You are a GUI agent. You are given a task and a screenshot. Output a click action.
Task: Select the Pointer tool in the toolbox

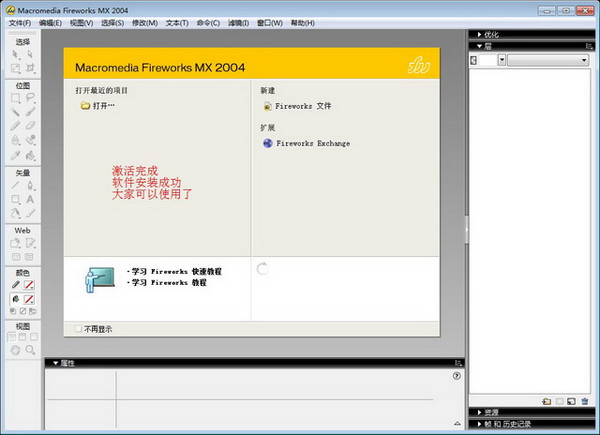pos(16,53)
